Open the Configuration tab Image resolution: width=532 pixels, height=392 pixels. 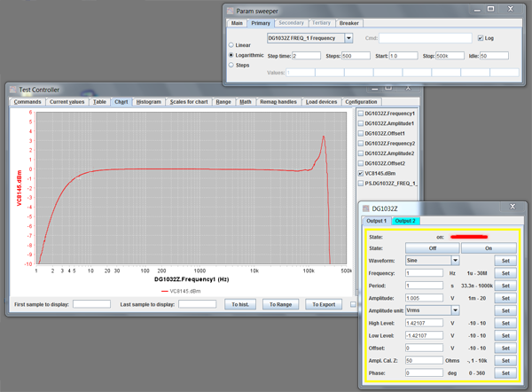click(361, 102)
